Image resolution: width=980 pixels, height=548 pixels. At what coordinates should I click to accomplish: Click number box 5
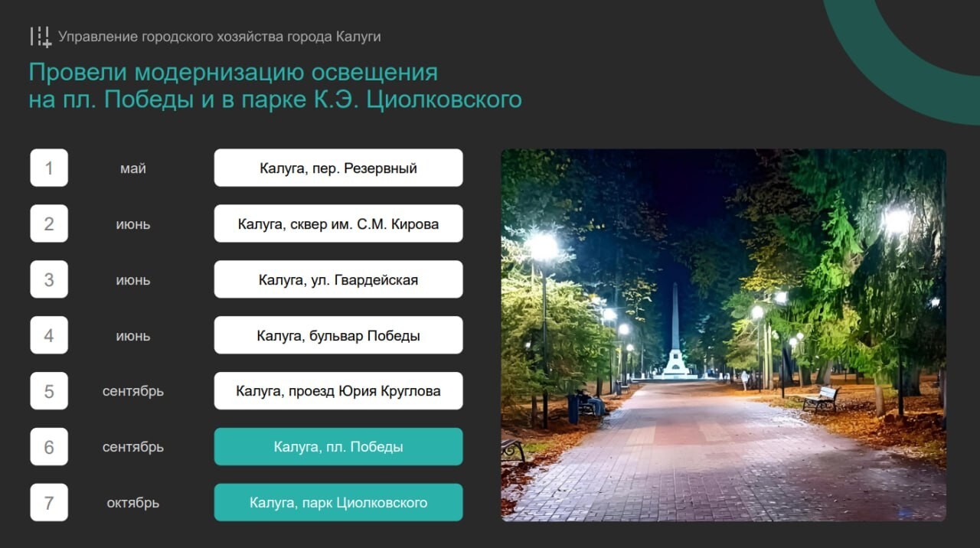pyautogui.click(x=49, y=391)
